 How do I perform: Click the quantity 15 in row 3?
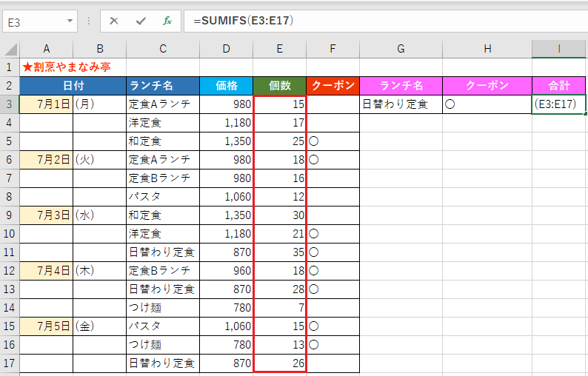click(280, 104)
